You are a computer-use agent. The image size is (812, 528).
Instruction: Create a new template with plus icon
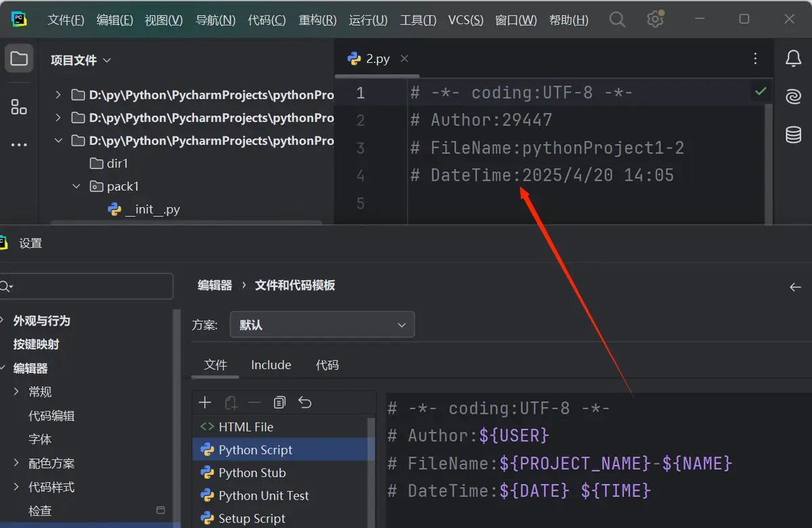click(x=204, y=402)
